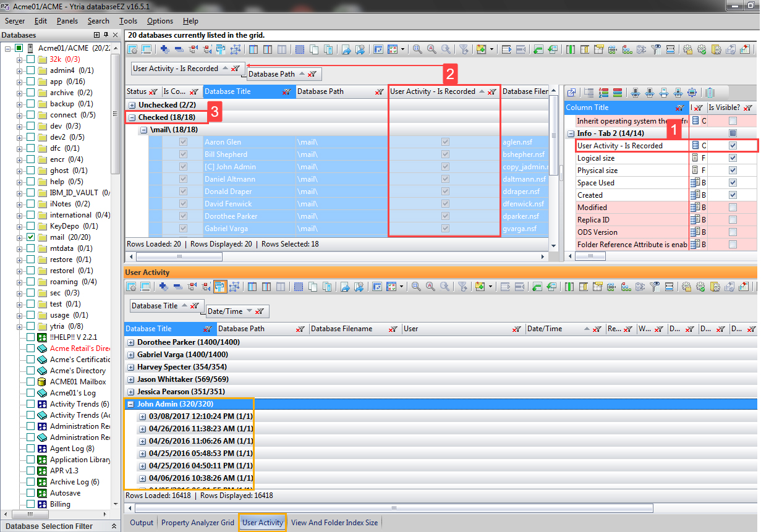The height and width of the screenshot is (532, 761).
Task: Open the Tools menu
Action: pos(128,21)
